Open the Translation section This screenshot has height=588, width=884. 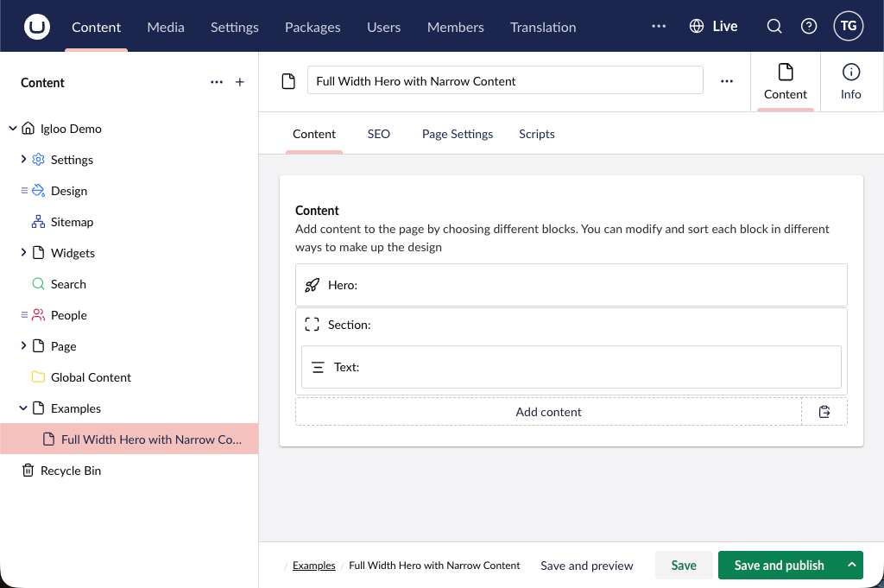(543, 27)
